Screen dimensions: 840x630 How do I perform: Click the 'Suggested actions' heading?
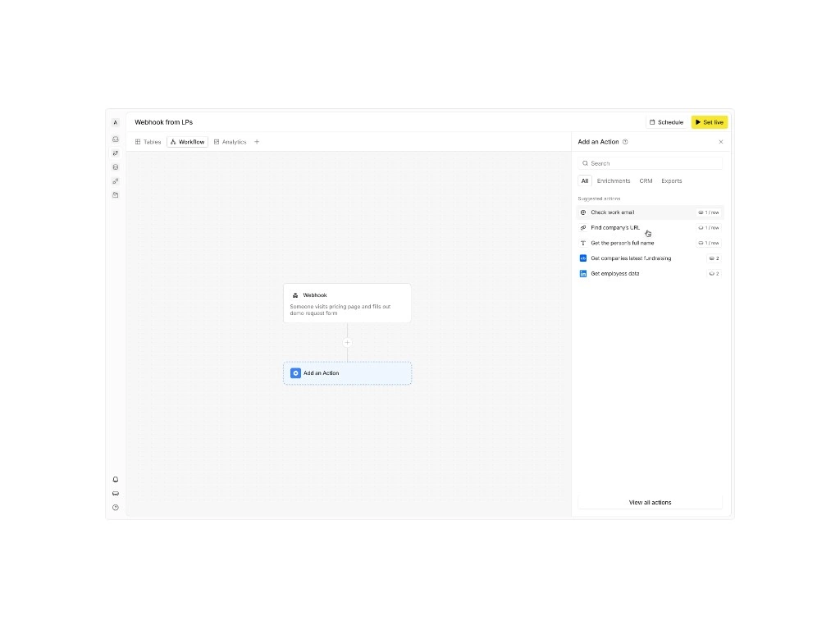pos(599,199)
